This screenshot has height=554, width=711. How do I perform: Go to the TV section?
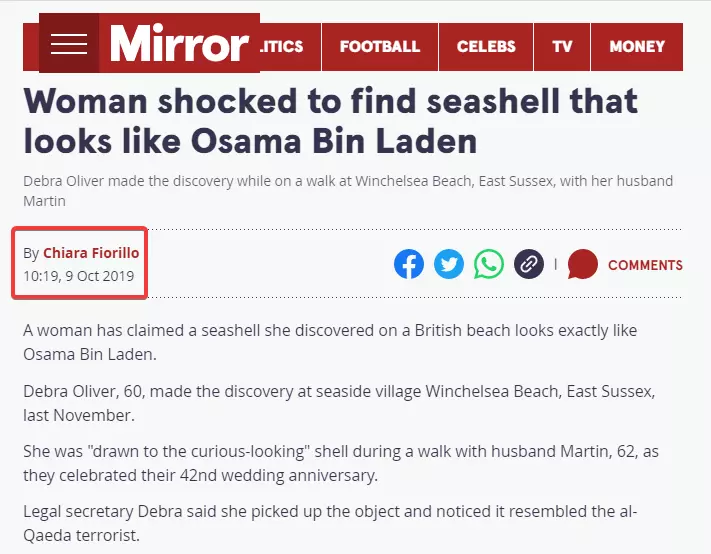tap(562, 47)
